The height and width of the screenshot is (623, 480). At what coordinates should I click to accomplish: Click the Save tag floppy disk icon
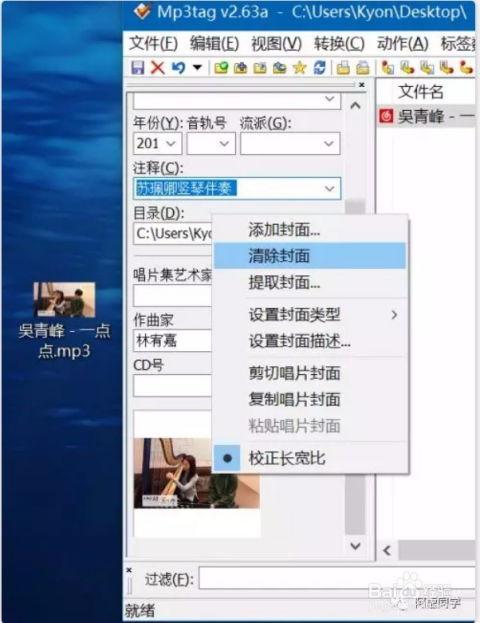(138, 68)
